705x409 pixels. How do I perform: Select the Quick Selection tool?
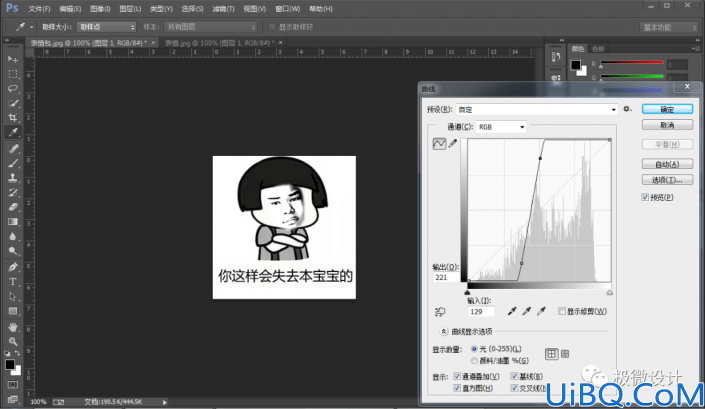pos(13,103)
